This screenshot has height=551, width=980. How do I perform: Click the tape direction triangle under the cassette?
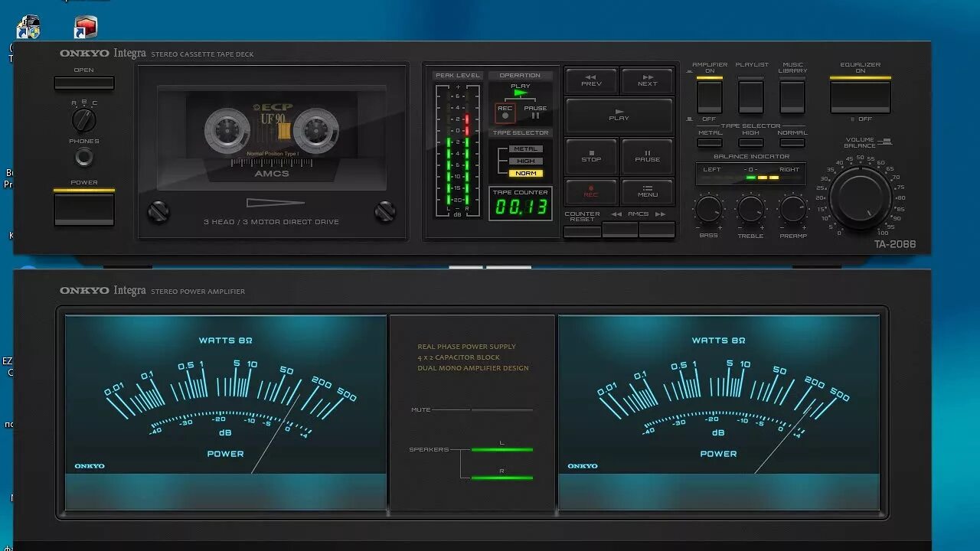pyautogui.click(x=276, y=203)
